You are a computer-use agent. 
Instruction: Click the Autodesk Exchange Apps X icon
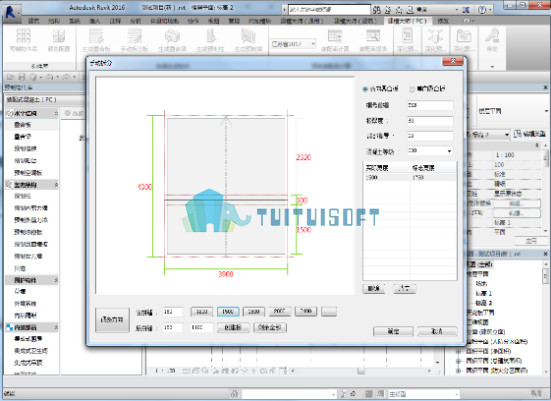coord(466,9)
